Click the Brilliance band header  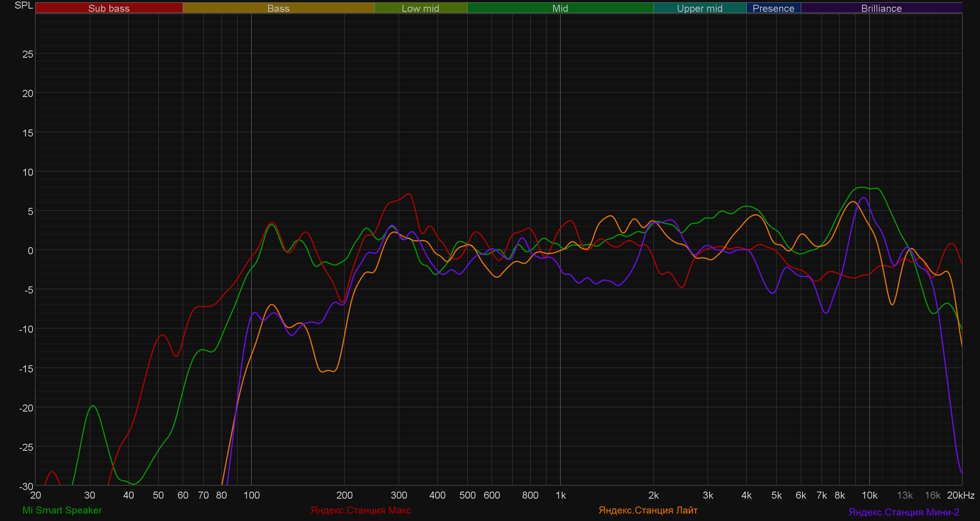881,8
